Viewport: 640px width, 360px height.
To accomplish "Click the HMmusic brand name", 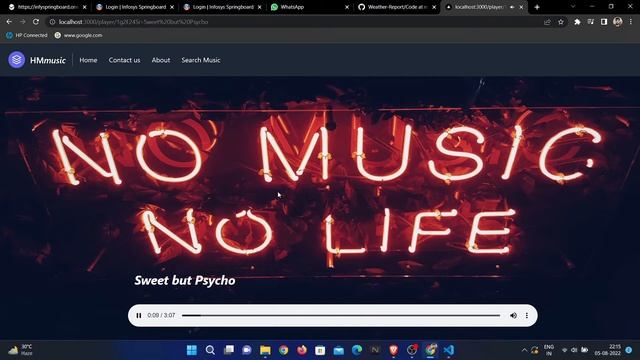I will click(48, 60).
